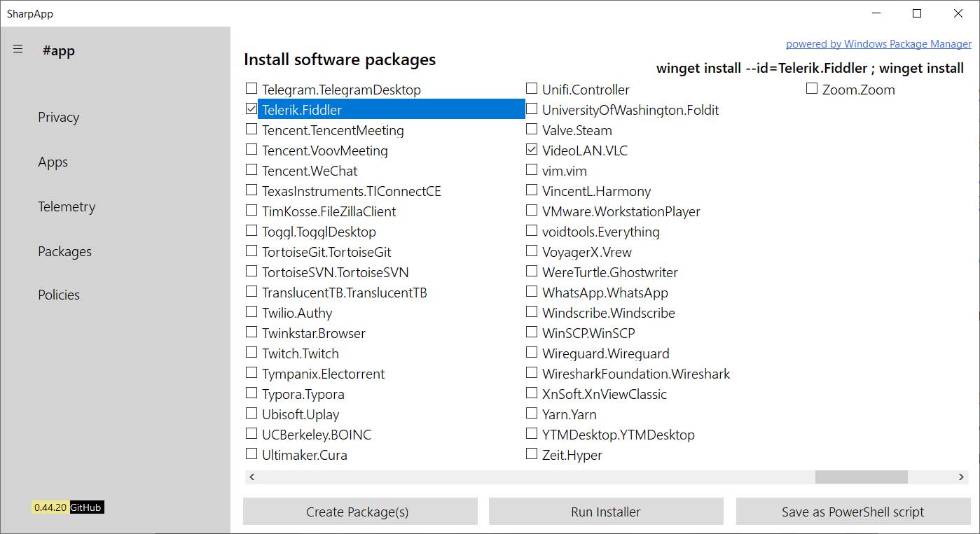Screen dimensions: 980x534
Task: Click the left arrow of horizontal scrollbar
Action: point(252,477)
